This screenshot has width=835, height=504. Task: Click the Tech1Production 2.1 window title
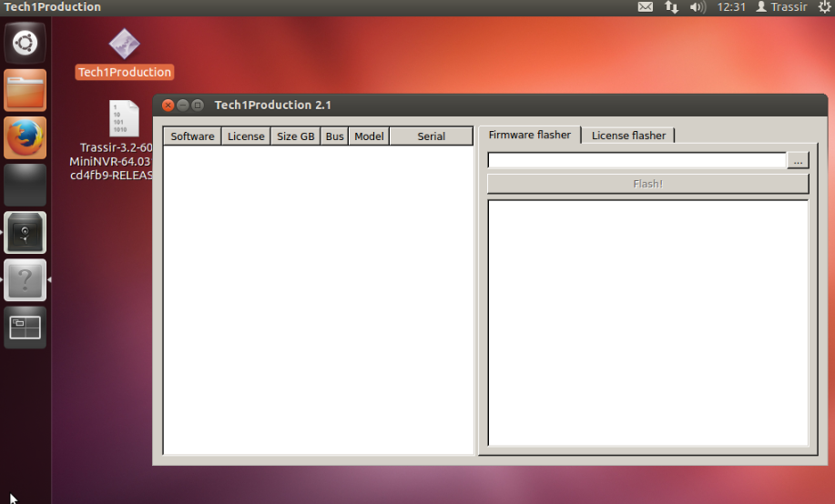point(272,106)
